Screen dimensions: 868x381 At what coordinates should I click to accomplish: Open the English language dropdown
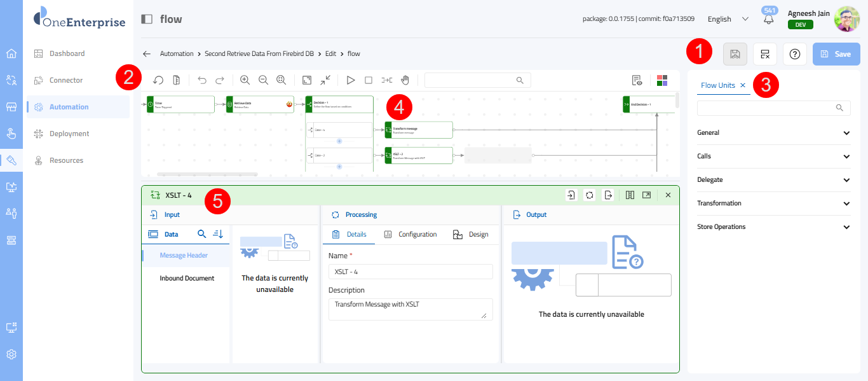pos(728,19)
